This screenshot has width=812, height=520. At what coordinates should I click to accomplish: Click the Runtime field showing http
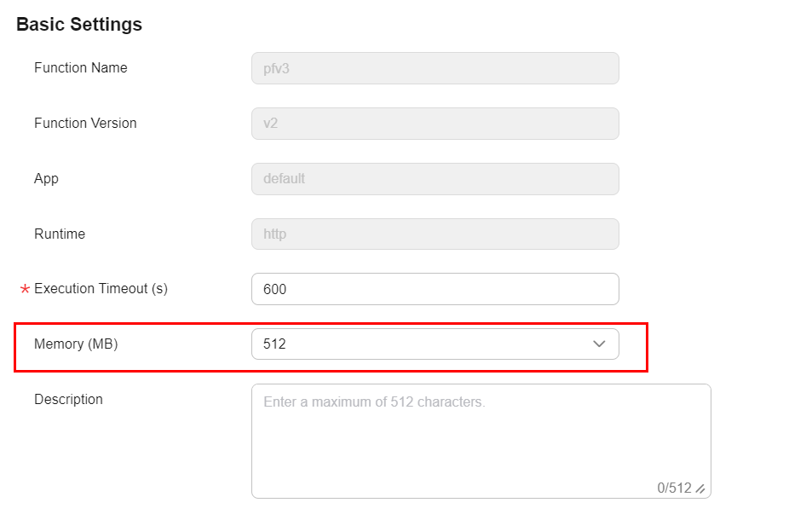[x=435, y=234]
